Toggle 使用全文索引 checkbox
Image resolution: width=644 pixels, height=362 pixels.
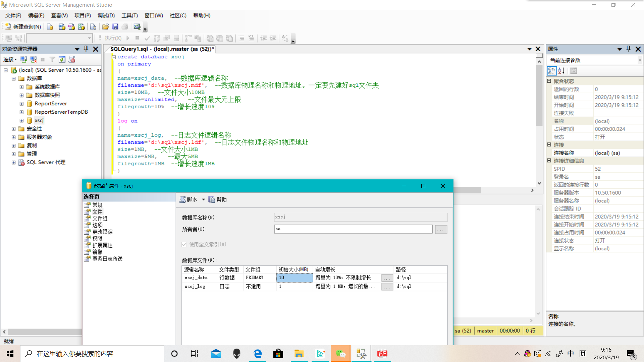click(x=184, y=244)
